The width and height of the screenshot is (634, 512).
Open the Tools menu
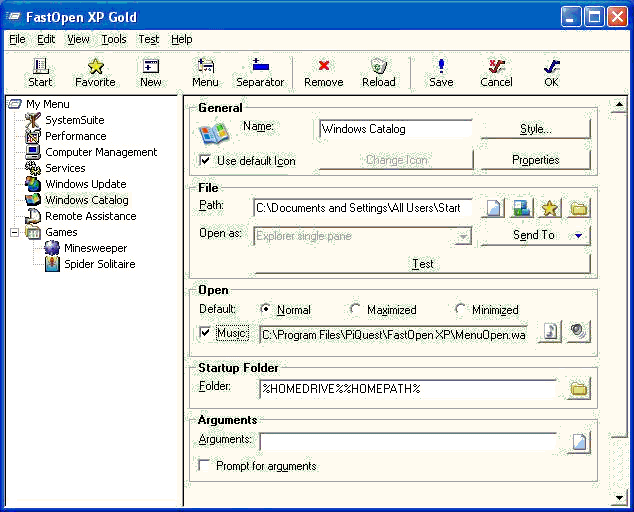pyautogui.click(x=114, y=39)
